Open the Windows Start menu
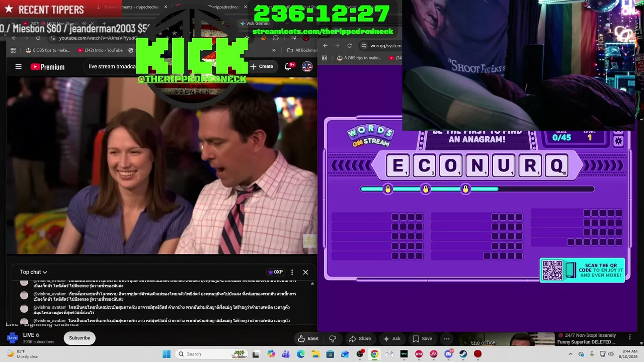Viewport: 644px width, 362px height. (167, 354)
